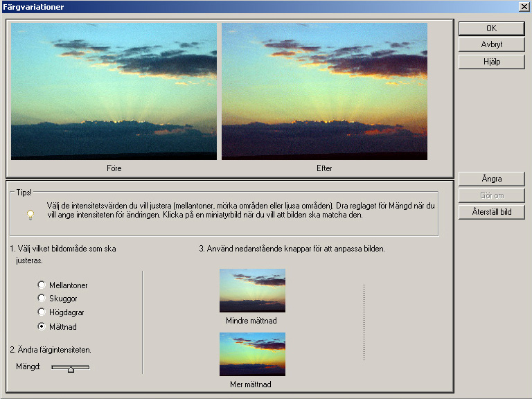Click the left end of Mängd slider track

coord(53,367)
